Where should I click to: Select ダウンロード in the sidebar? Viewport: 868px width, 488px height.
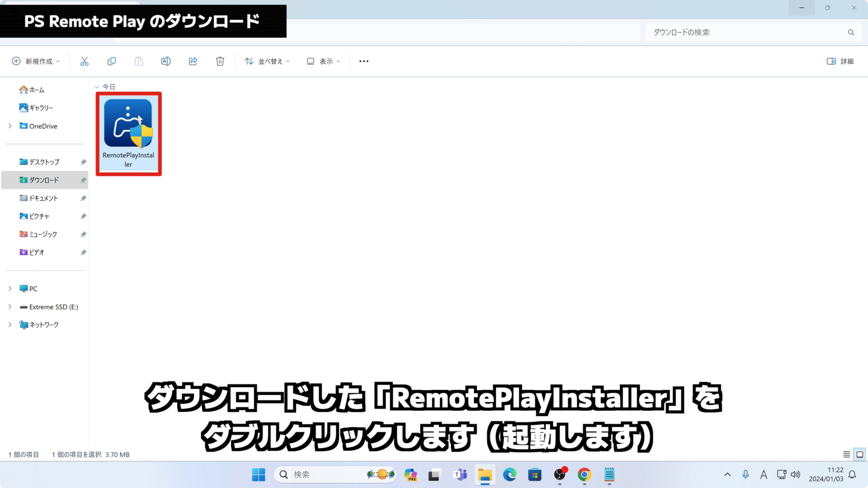(44, 180)
